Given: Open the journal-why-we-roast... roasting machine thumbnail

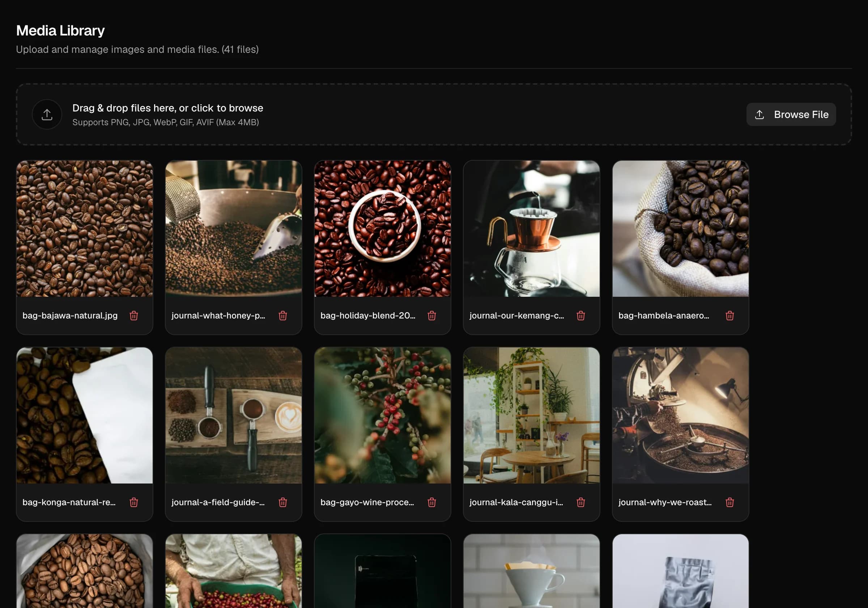Looking at the screenshot, I should point(681,415).
